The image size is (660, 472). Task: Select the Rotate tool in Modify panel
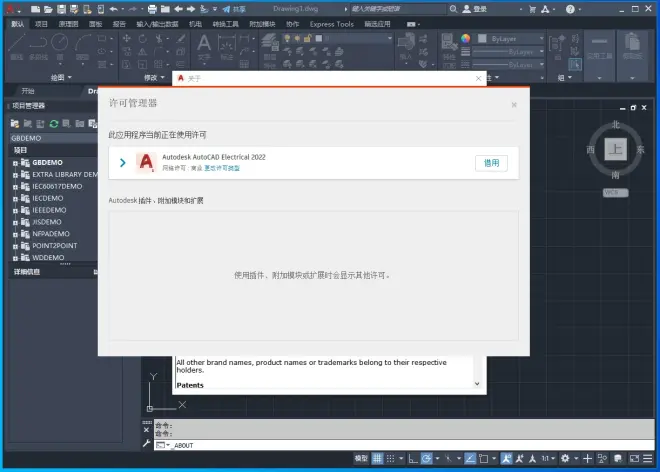pos(143,39)
